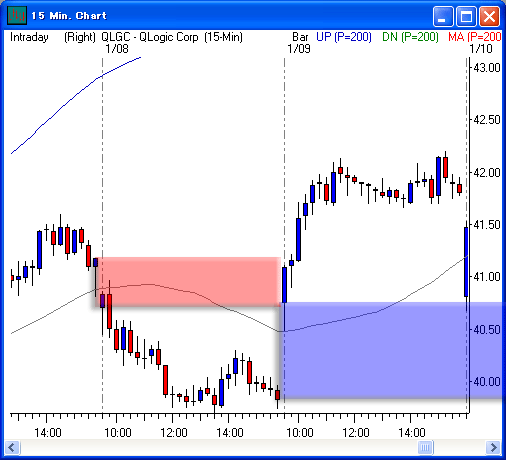This screenshot has width=506, height=460.
Task: Minimize the 15 Min. Chart window
Action: click(443, 16)
